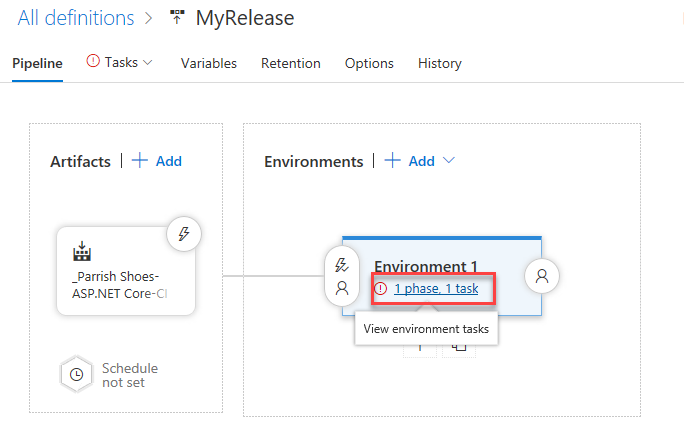Screen dimensions: 684x431
Task: Open the continuous deployment trigger lightning icon
Action: (184, 234)
